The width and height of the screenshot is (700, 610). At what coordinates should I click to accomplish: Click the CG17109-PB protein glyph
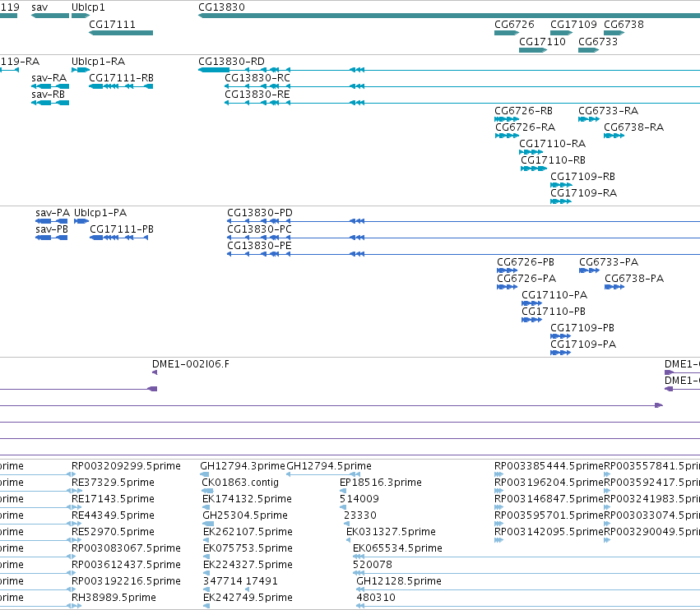561,336
